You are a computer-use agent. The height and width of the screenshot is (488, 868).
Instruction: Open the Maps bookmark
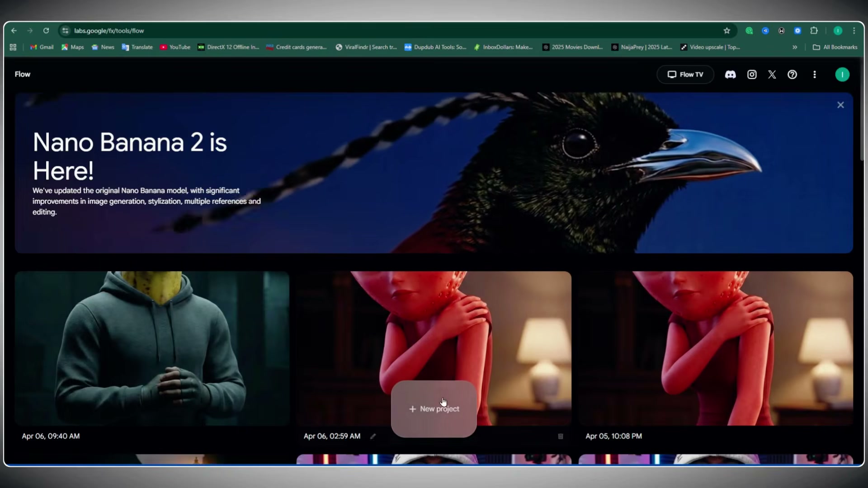[72, 47]
